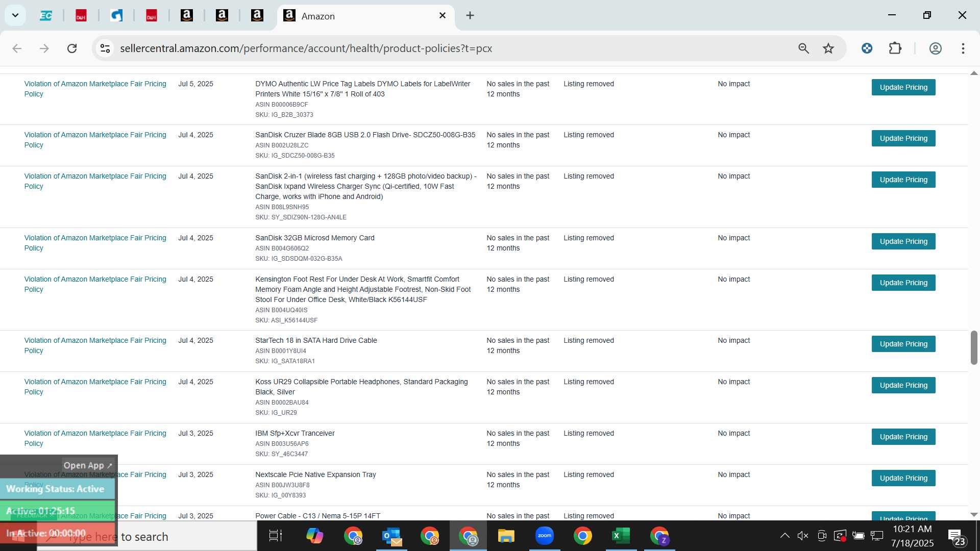980x551 pixels.
Task: Open Excel from the taskbar
Action: [621, 536]
